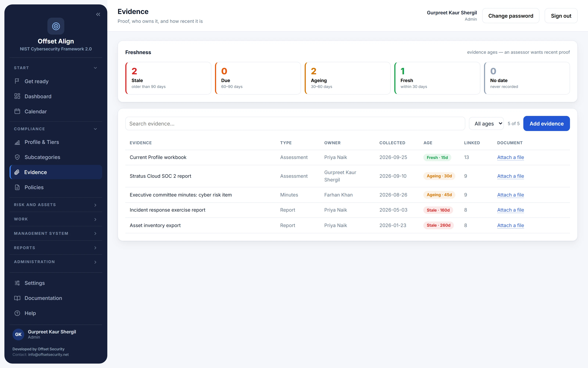Click the GK user avatar

point(18,334)
